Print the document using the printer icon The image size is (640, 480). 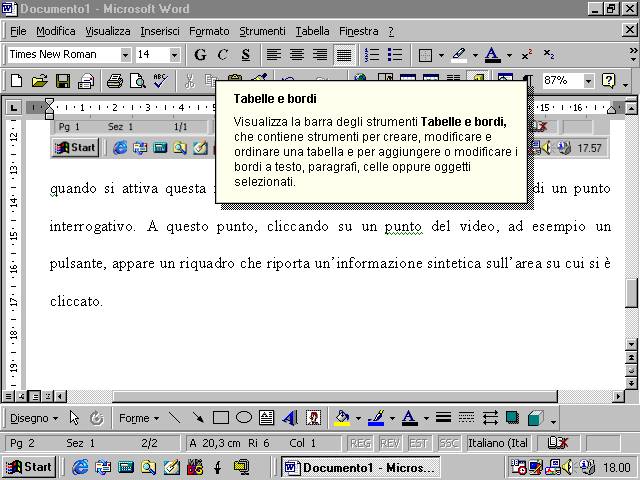[x=115, y=81]
